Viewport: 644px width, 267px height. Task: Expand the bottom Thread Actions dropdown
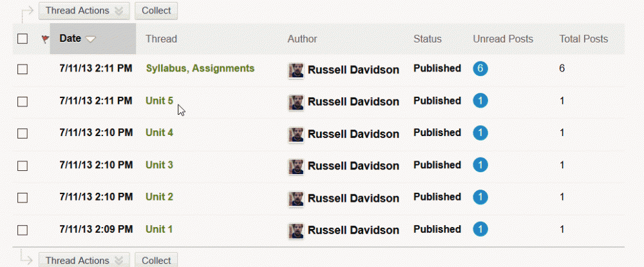pos(84,261)
